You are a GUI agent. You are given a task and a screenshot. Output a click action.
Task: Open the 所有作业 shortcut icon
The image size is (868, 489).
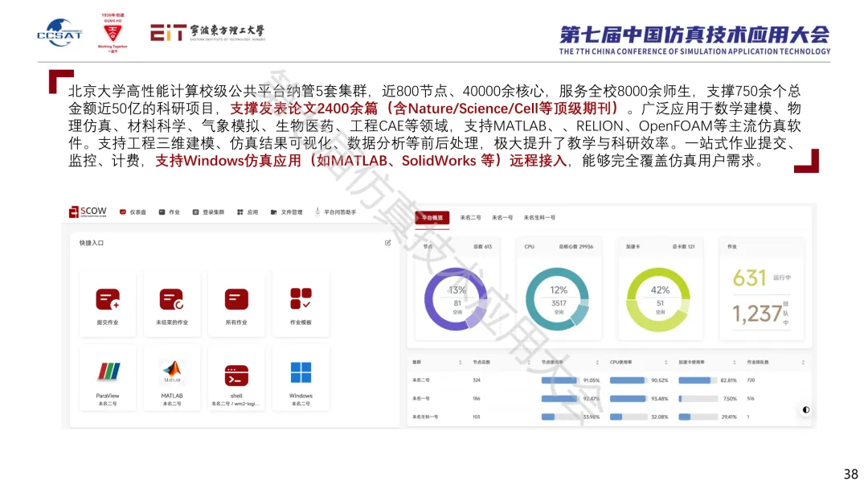236,300
